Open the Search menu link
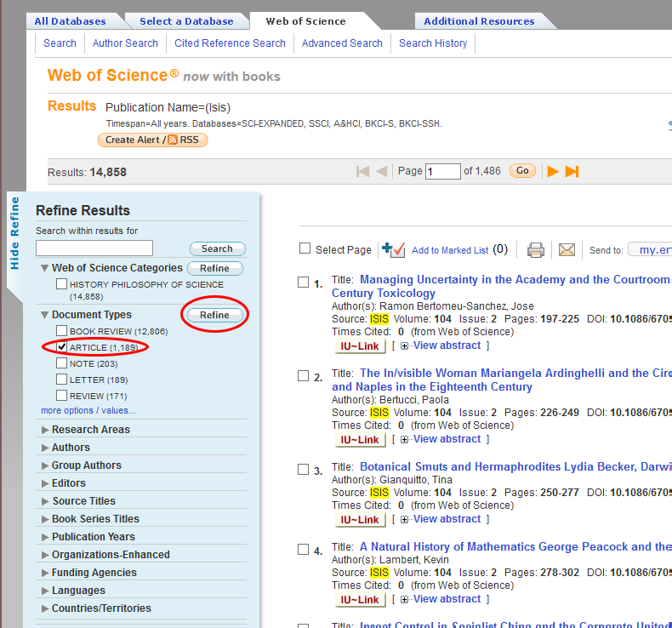 point(60,43)
